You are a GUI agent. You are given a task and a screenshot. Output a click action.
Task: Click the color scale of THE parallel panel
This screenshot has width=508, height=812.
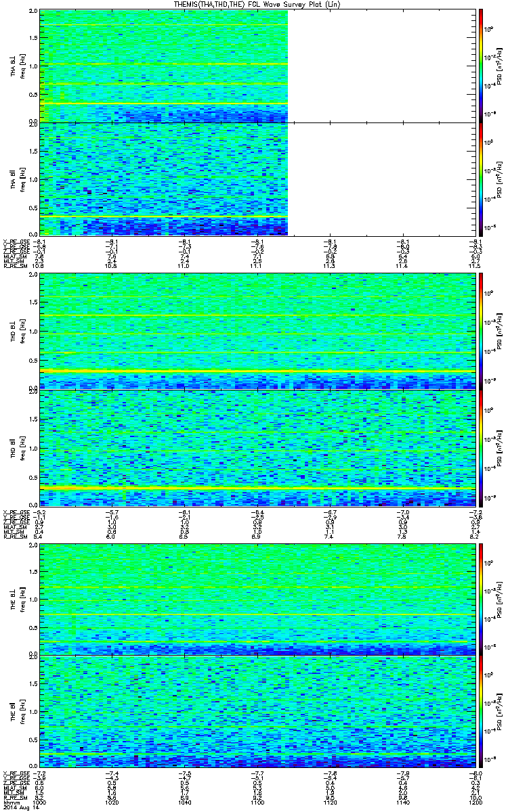click(x=481, y=710)
